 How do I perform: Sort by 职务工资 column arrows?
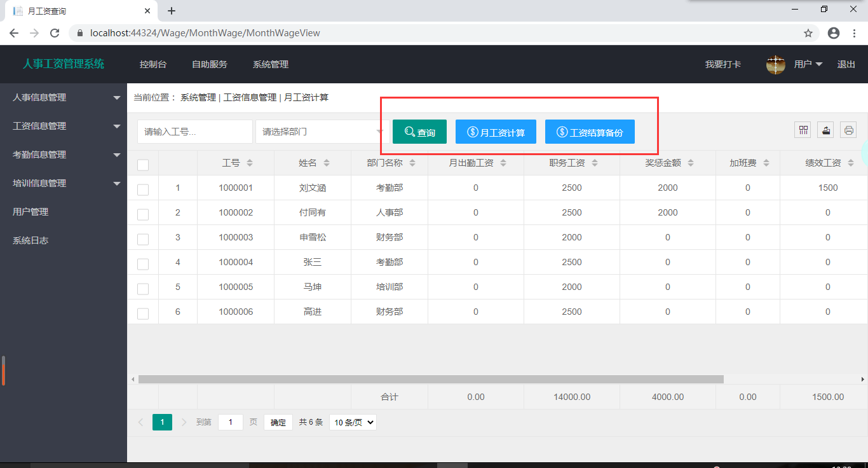(595, 163)
